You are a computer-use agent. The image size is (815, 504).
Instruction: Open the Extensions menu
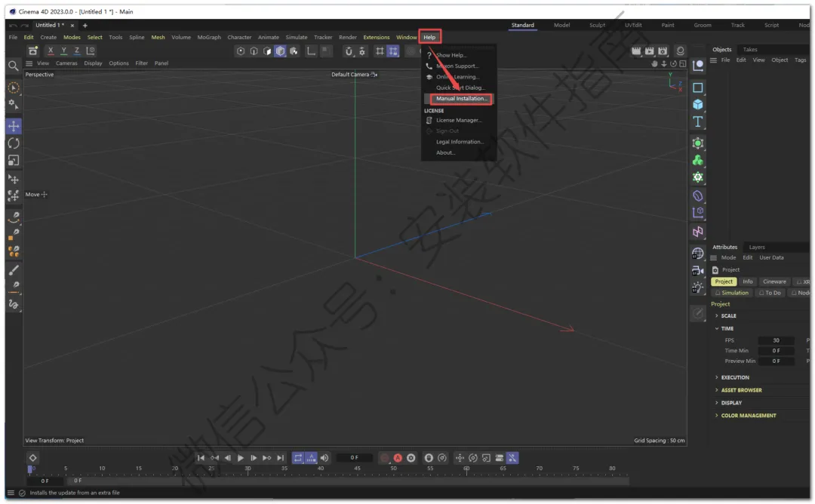click(x=377, y=38)
